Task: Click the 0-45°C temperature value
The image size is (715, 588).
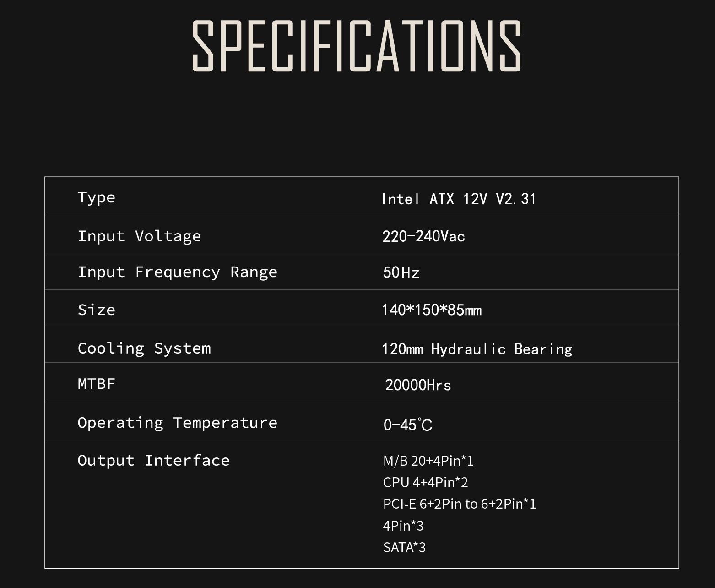Action: (x=407, y=425)
